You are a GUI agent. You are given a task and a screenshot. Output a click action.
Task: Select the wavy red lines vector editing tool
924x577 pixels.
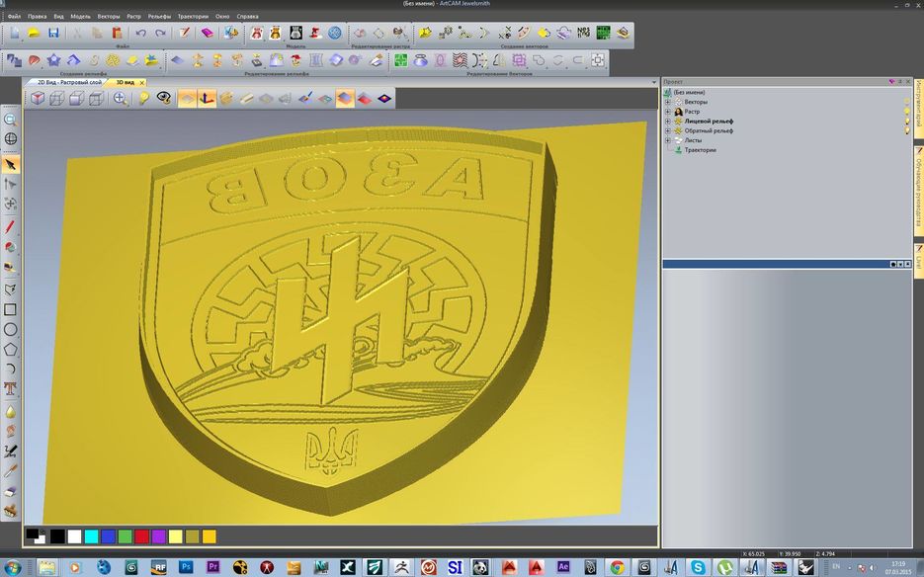(460, 60)
